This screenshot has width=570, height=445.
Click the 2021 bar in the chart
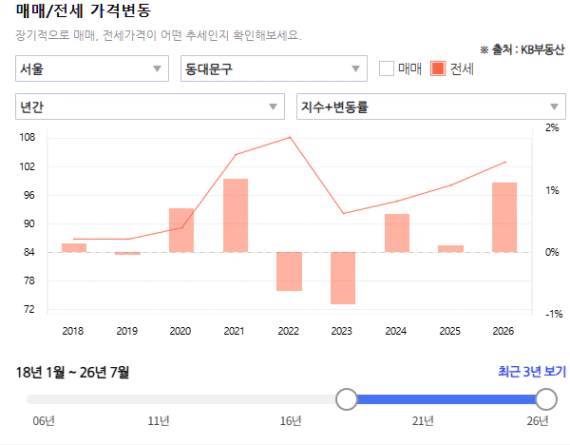236,215
